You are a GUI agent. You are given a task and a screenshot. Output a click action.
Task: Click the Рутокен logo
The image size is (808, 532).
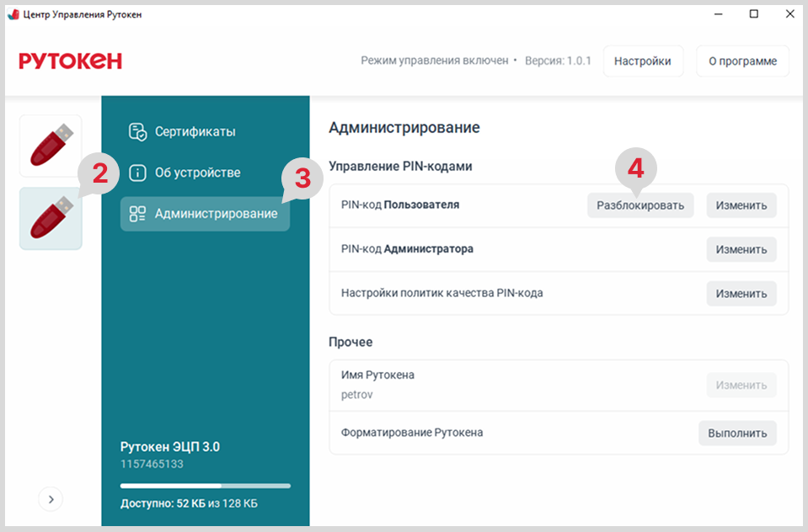click(x=71, y=61)
